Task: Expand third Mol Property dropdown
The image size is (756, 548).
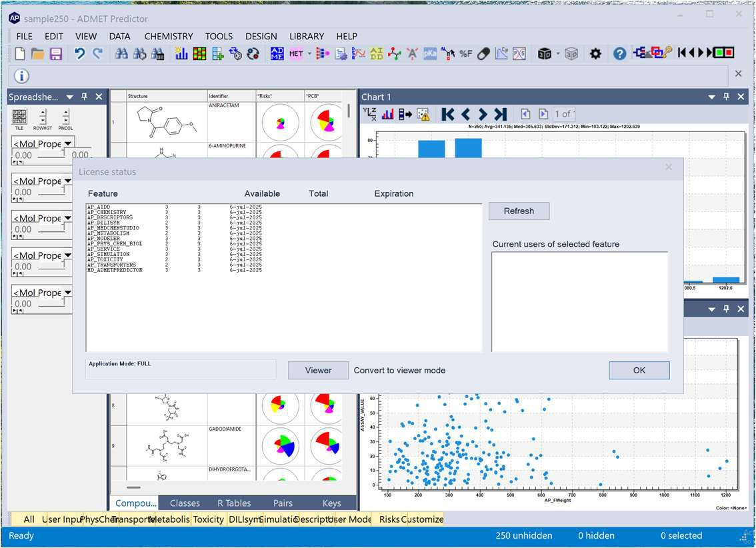Action: point(68,218)
